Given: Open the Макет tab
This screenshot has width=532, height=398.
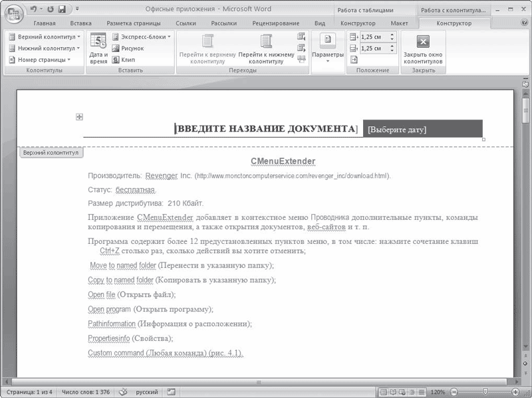Looking at the screenshot, I should coord(399,23).
